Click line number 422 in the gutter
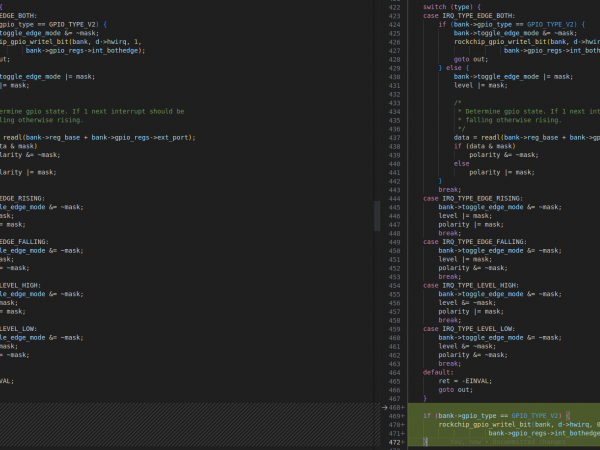 click(397, 7)
